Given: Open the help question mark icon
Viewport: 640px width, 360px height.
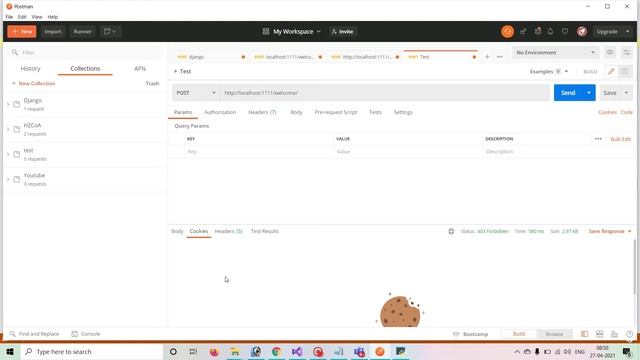Looking at the screenshot, I should coord(629,334).
